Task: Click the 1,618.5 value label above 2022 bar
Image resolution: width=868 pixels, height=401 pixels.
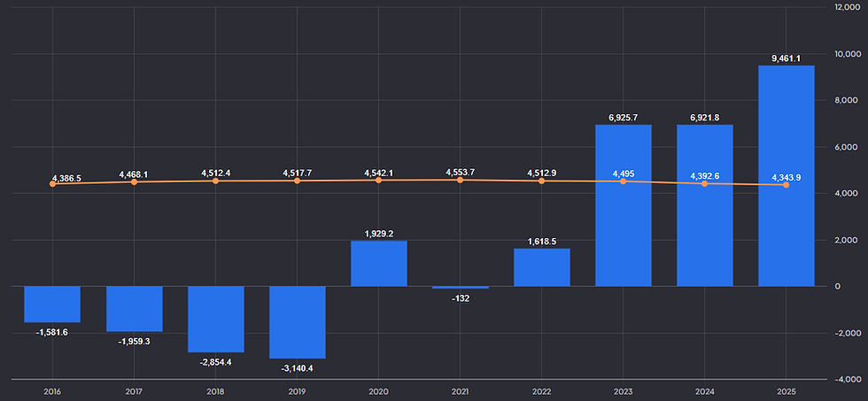Action: 541,241
